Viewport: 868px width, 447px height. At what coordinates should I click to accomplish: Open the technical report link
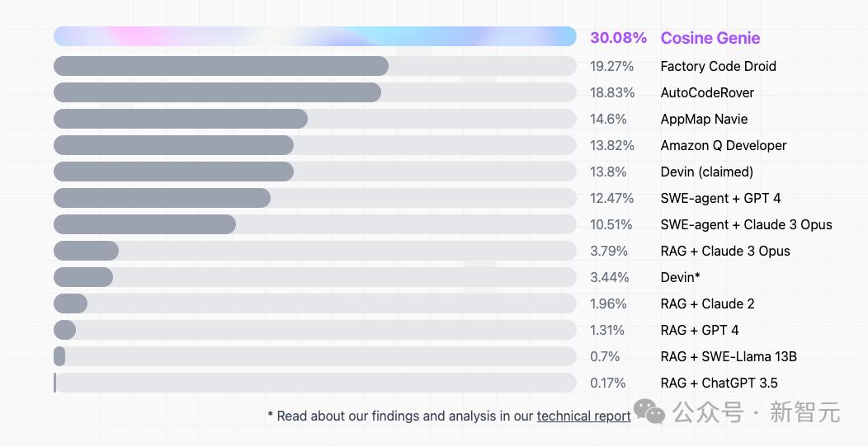tap(583, 416)
